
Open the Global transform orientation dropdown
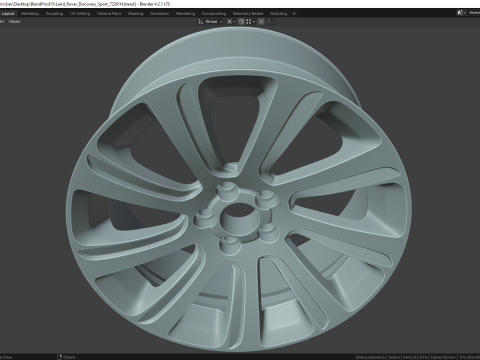(x=210, y=22)
